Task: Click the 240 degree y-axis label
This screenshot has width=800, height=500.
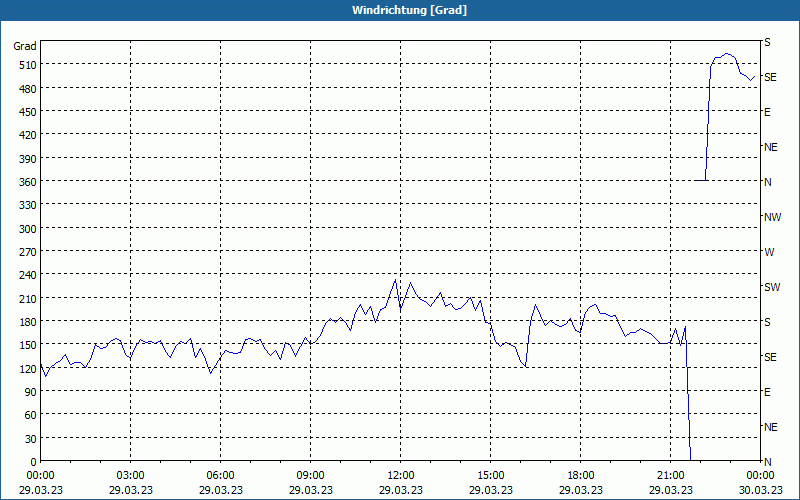Action: (x=25, y=275)
